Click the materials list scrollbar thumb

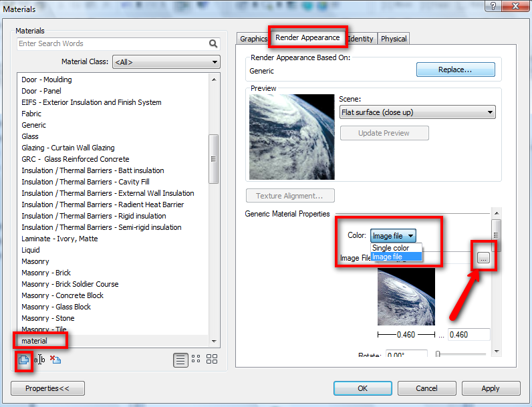click(213, 159)
